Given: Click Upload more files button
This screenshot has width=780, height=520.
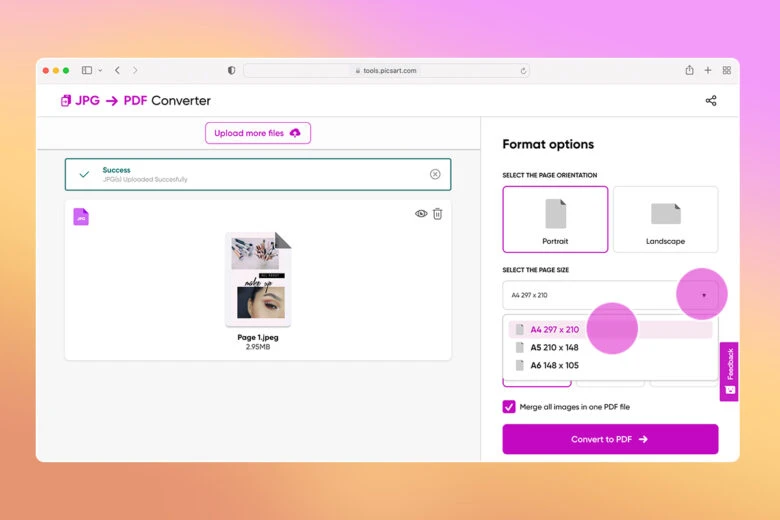Looking at the screenshot, I should click(x=258, y=133).
